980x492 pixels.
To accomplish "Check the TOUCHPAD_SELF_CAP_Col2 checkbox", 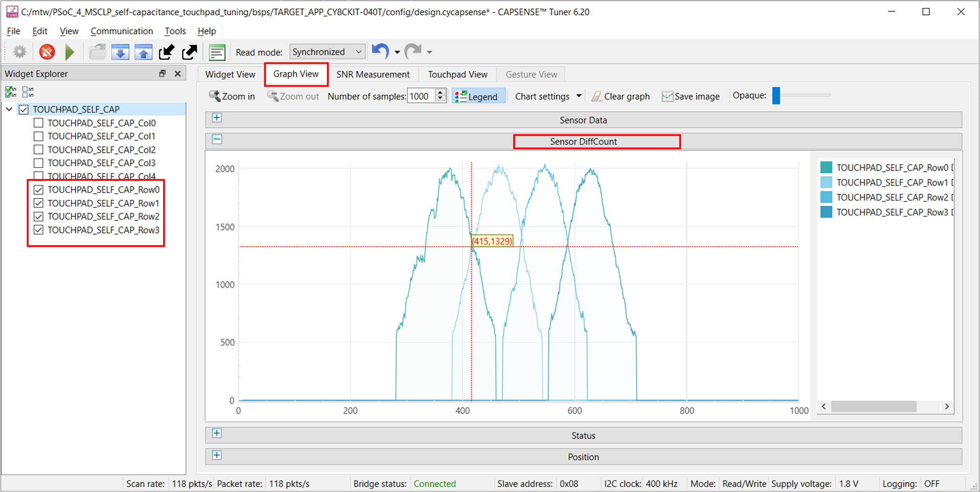I will [x=39, y=149].
